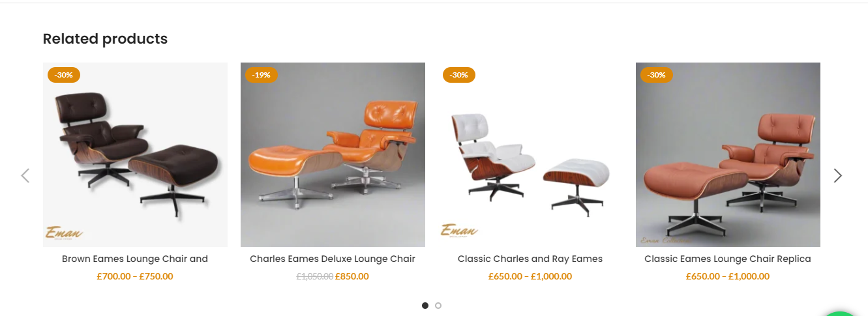Open tan Classic Eames Replica chair image
The image size is (868, 316).
728,154
